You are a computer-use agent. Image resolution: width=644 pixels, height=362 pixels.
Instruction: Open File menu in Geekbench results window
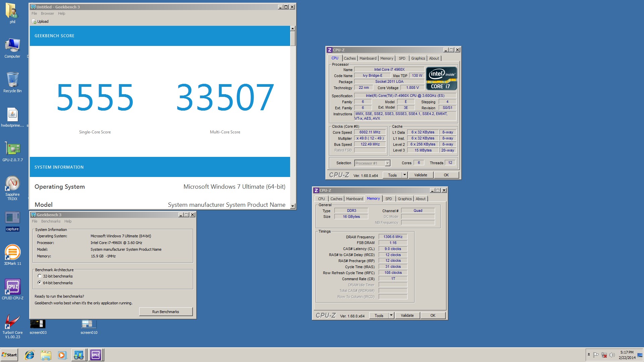[x=34, y=13]
